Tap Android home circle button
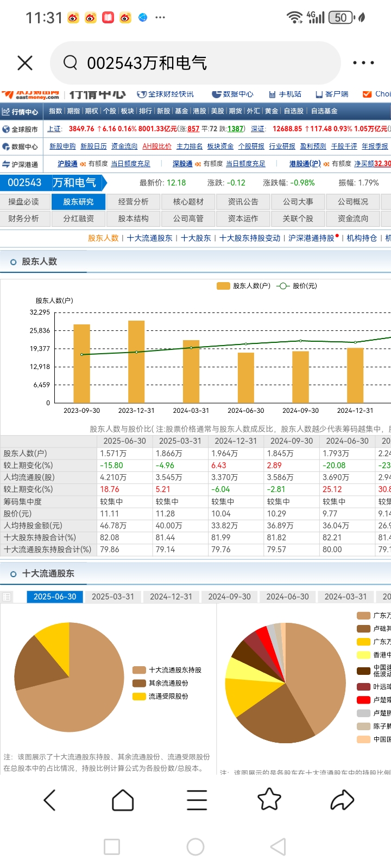391x868 pixels. coord(195,847)
